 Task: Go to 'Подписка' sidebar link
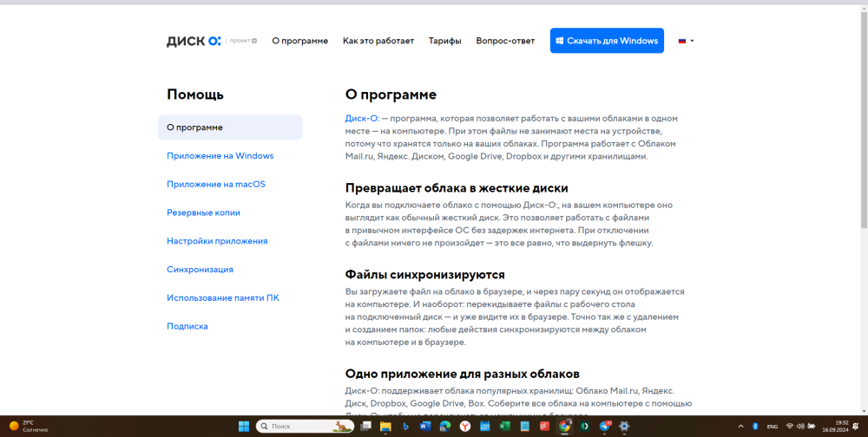(187, 326)
